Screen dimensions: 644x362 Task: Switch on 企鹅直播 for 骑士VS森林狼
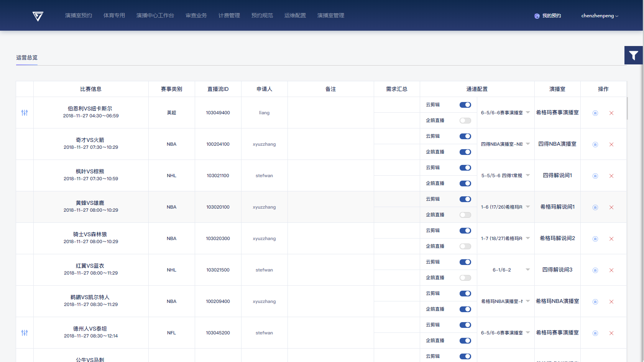(x=465, y=246)
